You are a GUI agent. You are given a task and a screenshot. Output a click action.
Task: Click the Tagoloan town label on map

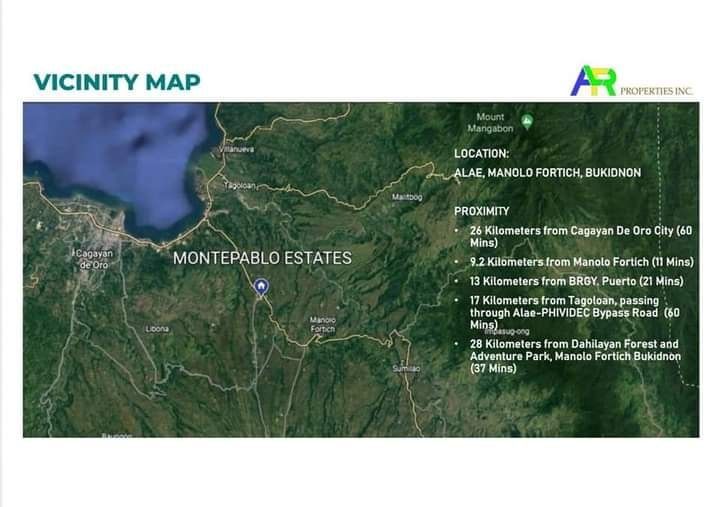(x=239, y=186)
